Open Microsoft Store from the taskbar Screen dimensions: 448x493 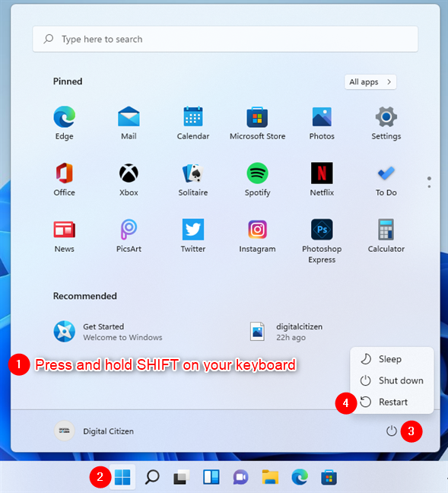click(329, 477)
